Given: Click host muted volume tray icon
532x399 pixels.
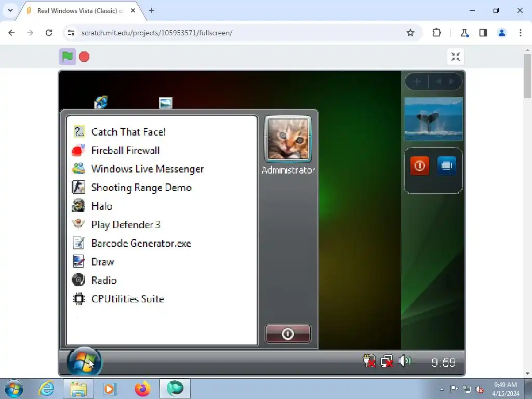Looking at the screenshot, I should [x=480, y=389].
